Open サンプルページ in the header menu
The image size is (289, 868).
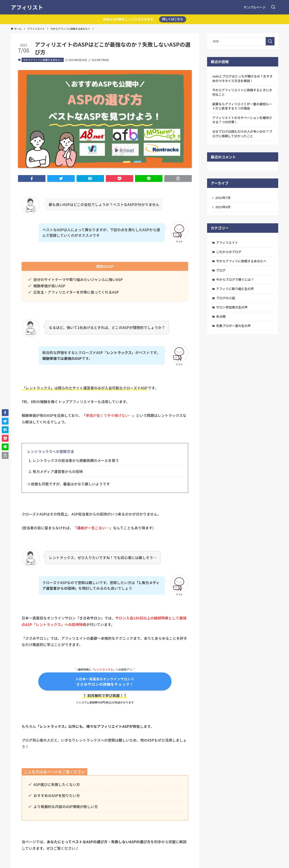coord(254,7)
